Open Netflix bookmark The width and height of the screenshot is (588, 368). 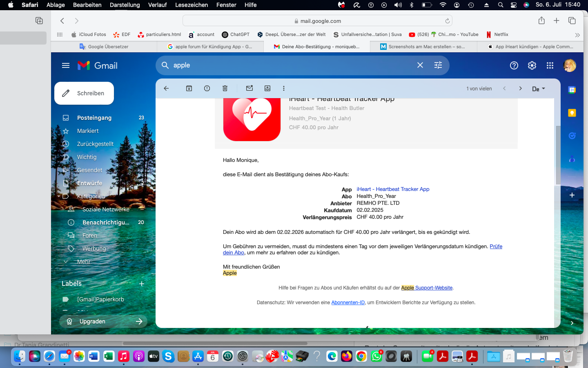497,35
